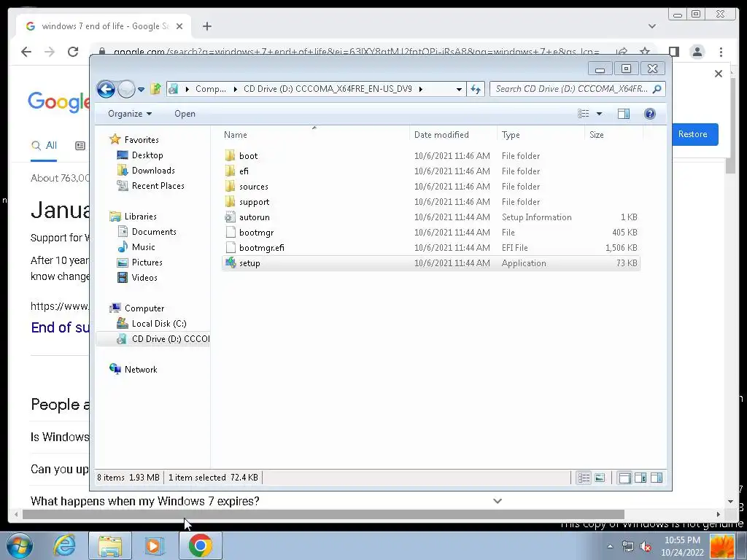Click Restore button in Chrome
The image size is (747, 560).
pyautogui.click(x=693, y=134)
